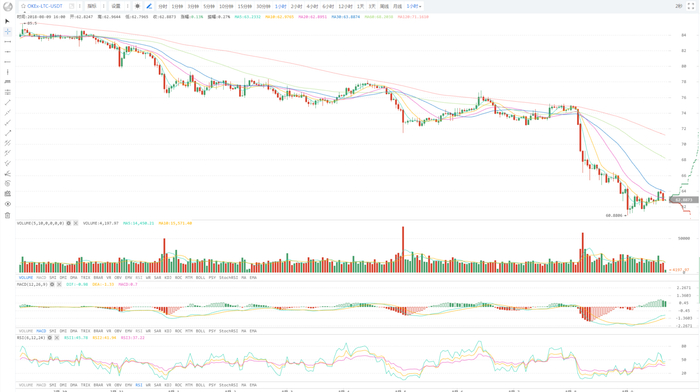Select the 10分钟 timeframe
Screen dimensions: 700x392
[x=226, y=6]
